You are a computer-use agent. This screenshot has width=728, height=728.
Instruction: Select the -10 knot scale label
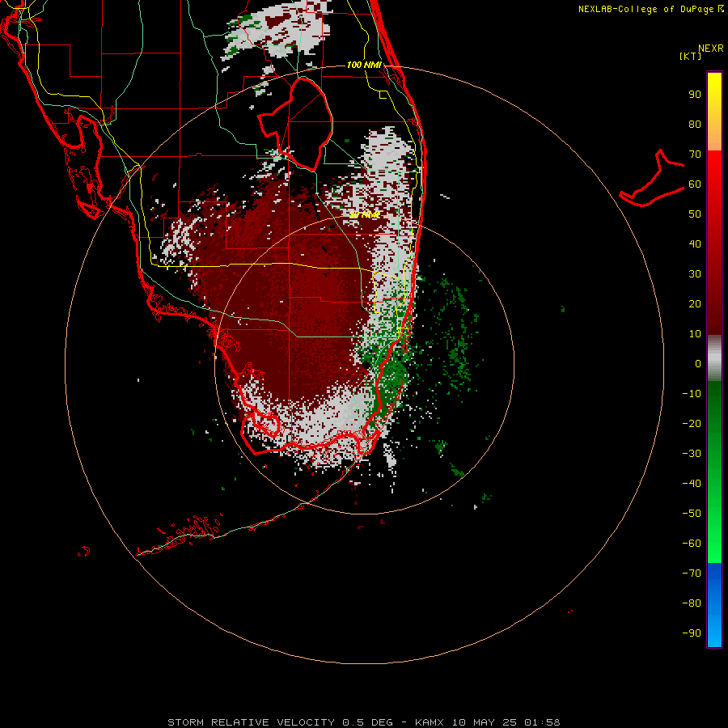(692, 394)
